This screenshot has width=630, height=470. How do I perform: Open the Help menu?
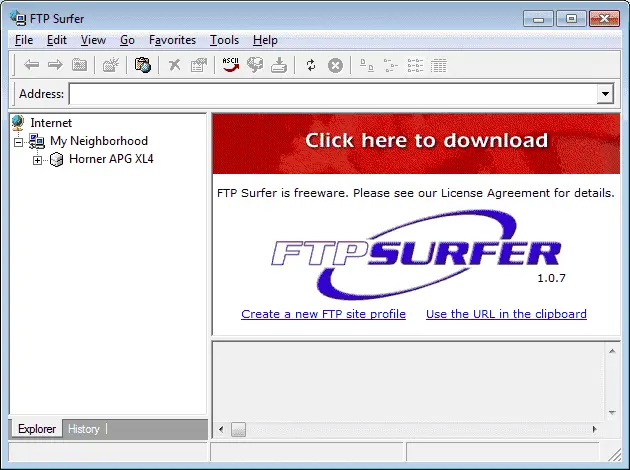point(265,40)
